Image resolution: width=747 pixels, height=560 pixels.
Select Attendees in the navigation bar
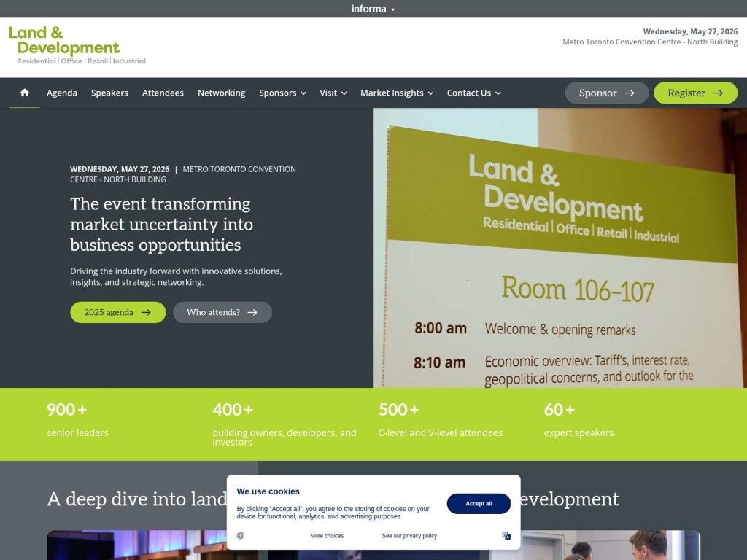163,93
